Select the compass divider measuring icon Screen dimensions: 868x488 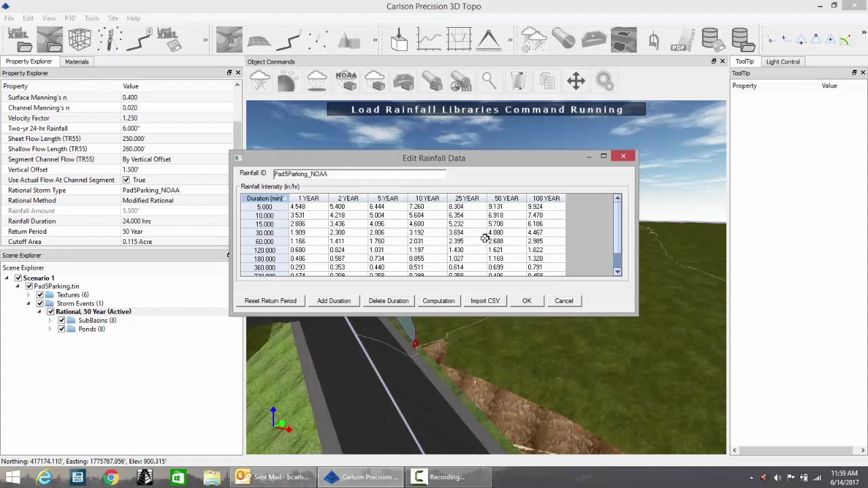[488, 39]
